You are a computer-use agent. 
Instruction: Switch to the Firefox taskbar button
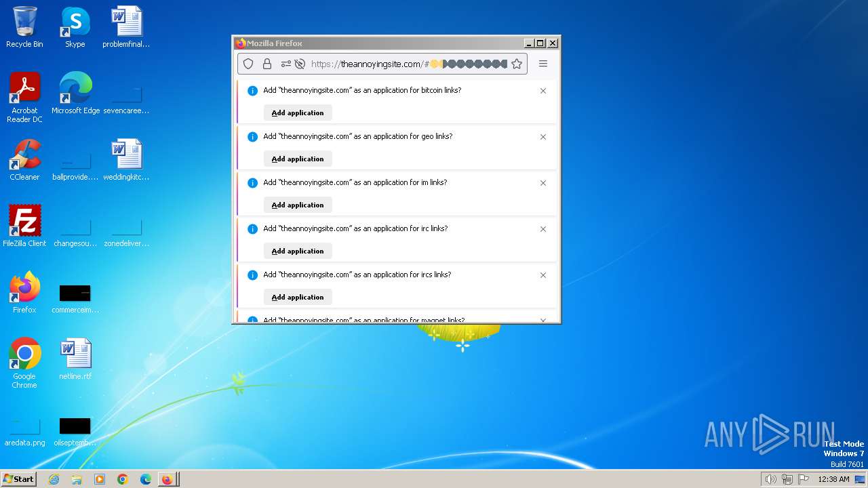(x=167, y=479)
